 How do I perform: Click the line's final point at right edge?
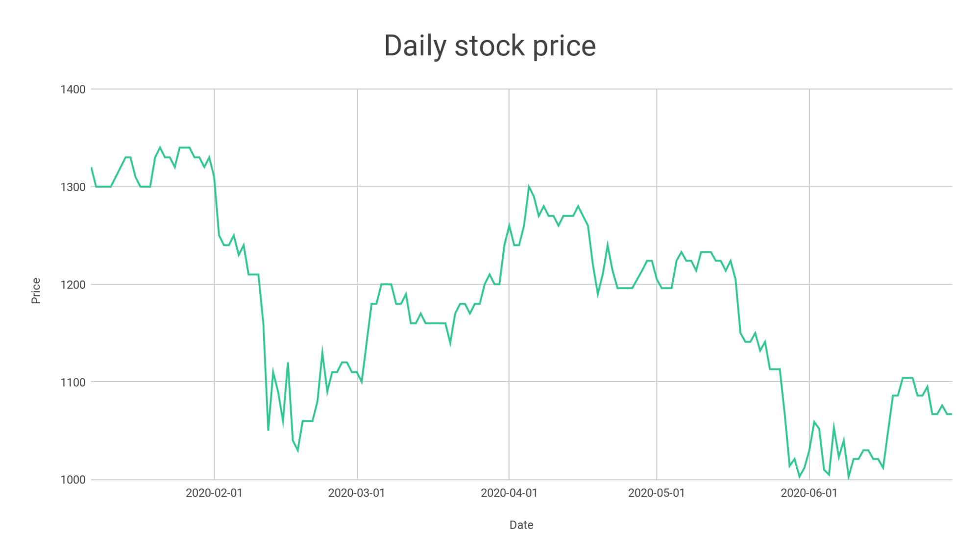(951, 414)
